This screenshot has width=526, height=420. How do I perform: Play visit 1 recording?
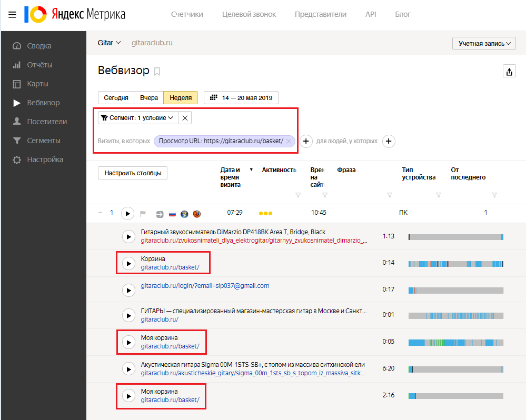(x=127, y=214)
